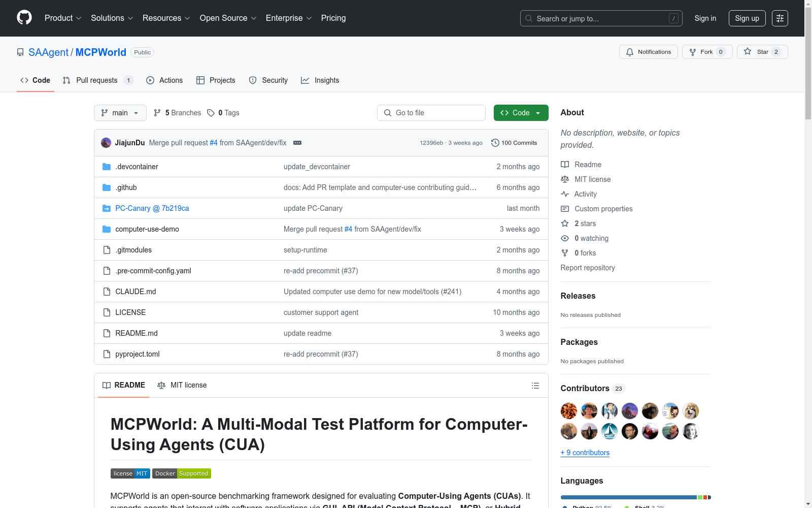Click the tag icon beside 0 Tags
Screen dimensions: 812x508
pos(211,113)
